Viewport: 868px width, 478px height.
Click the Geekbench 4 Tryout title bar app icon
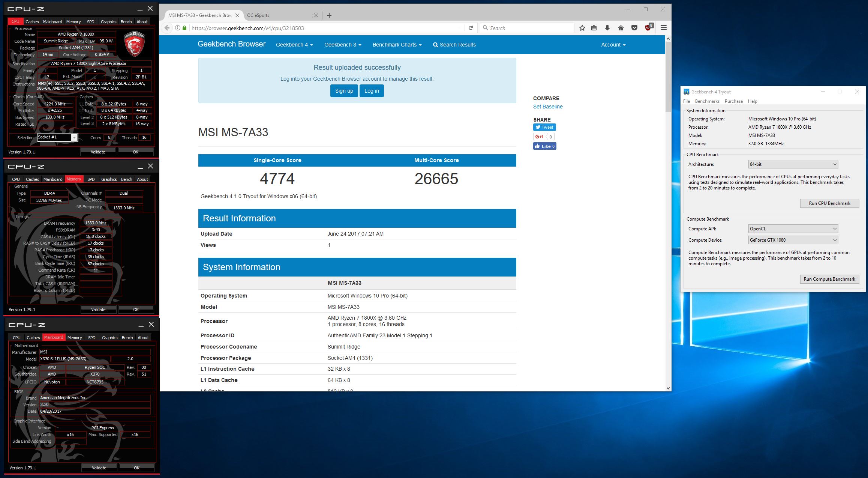click(x=687, y=92)
